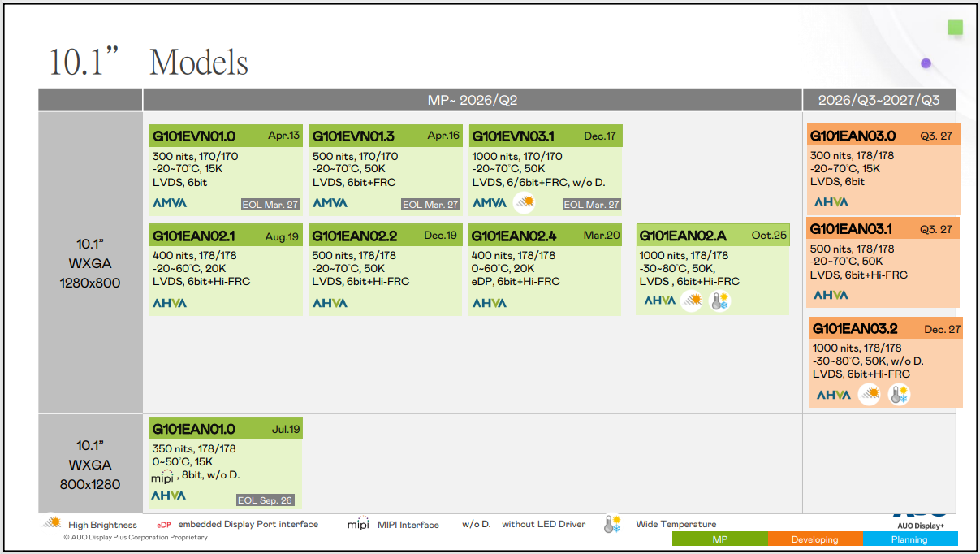
Task: Click the red eDP symbol in the legend
Action: (164, 525)
